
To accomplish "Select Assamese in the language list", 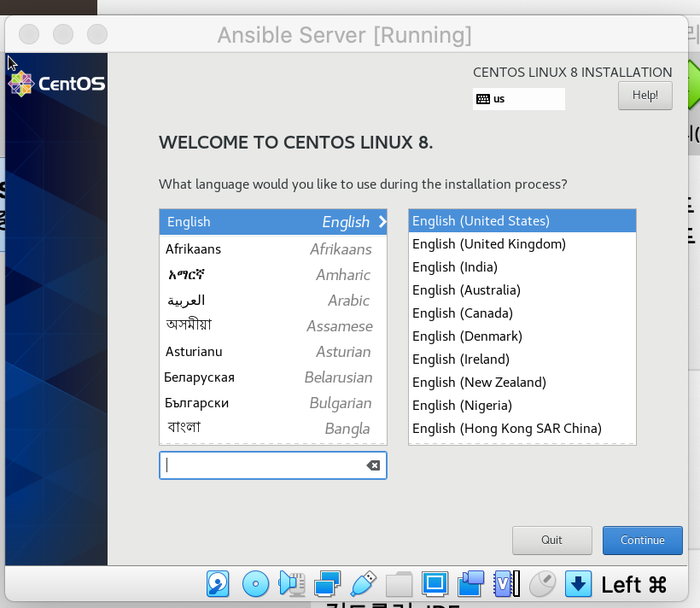I will [273, 325].
